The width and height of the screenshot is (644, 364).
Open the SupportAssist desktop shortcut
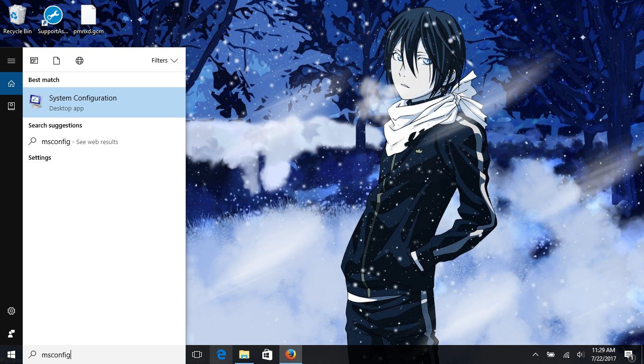click(53, 20)
